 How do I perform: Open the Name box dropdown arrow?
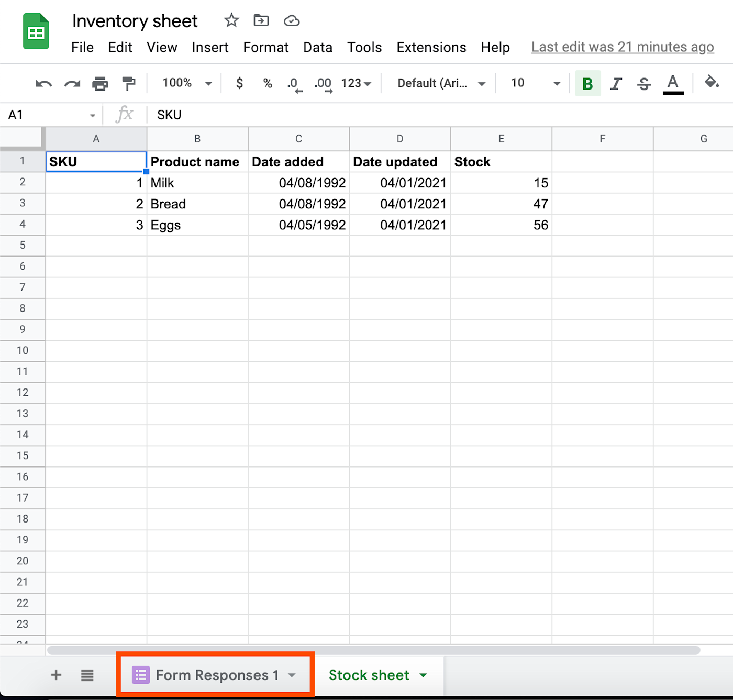point(93,115)
